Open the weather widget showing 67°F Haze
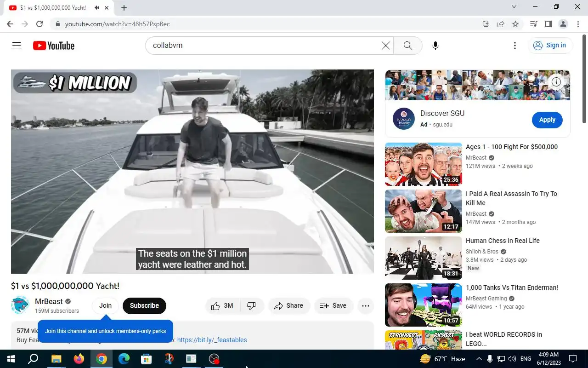This screenshot has width=588, height=368. [x=442, y=359]
